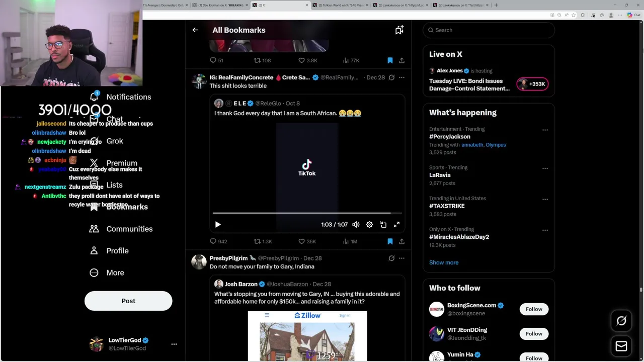Open more options for #PercyJackson trend
Image resolution: width=644 pixels, height=362 pixels.
pyautogui.click(x=545, y=130)
